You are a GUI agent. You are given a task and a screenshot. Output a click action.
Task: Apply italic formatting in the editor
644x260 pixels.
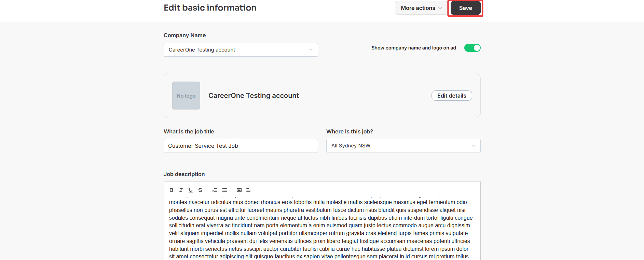click(x=181, y=190)
